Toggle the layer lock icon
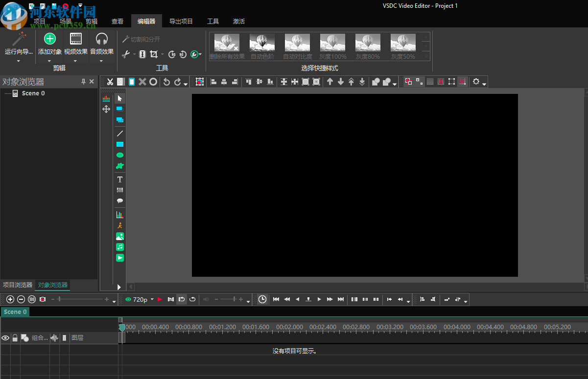The image size is (588, 379). (x=14, y=337)
